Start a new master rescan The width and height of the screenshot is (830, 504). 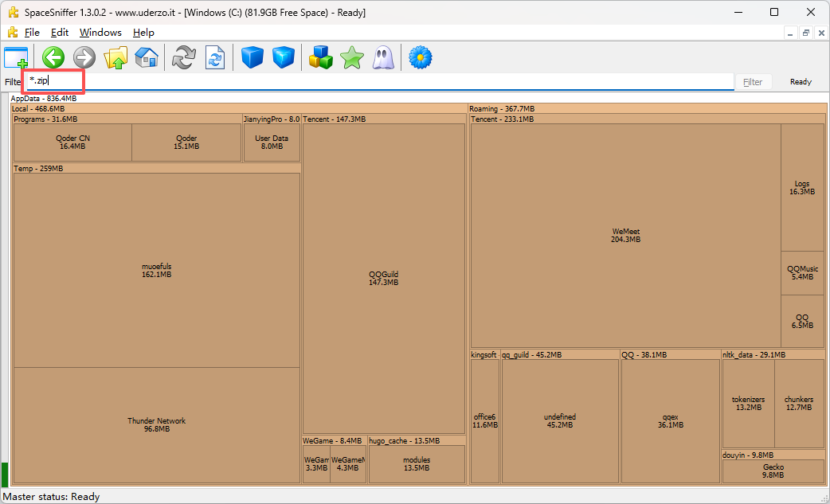tap(184, 57)
